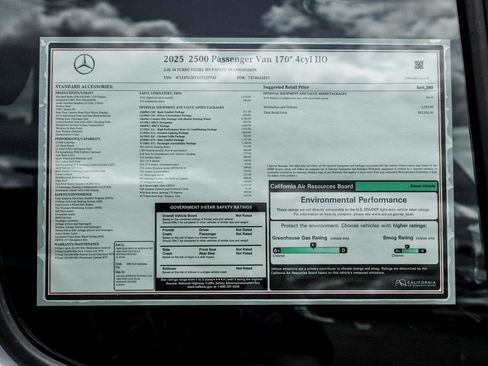Click the 'A+' end of the Greenhouse Gas scale
The height and width of the screenshot is (366, 488).
[x=277, y=250]
